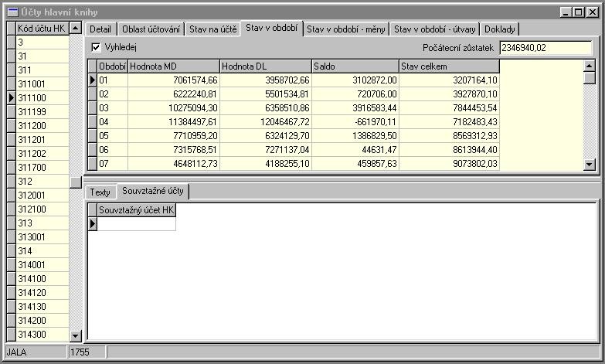Toggle the Vyhledej checkbox
This screenshot has width=605, height=364.
click(x=96, y=47)
